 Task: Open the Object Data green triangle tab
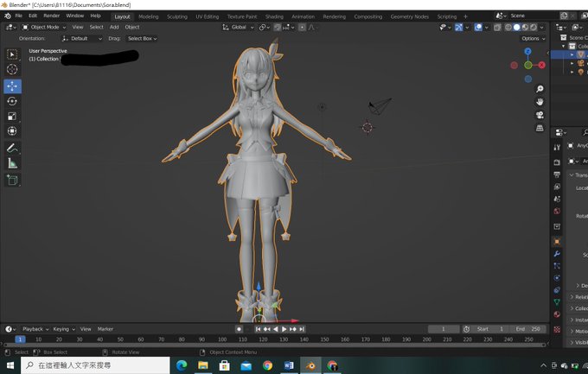click(557, 302)
